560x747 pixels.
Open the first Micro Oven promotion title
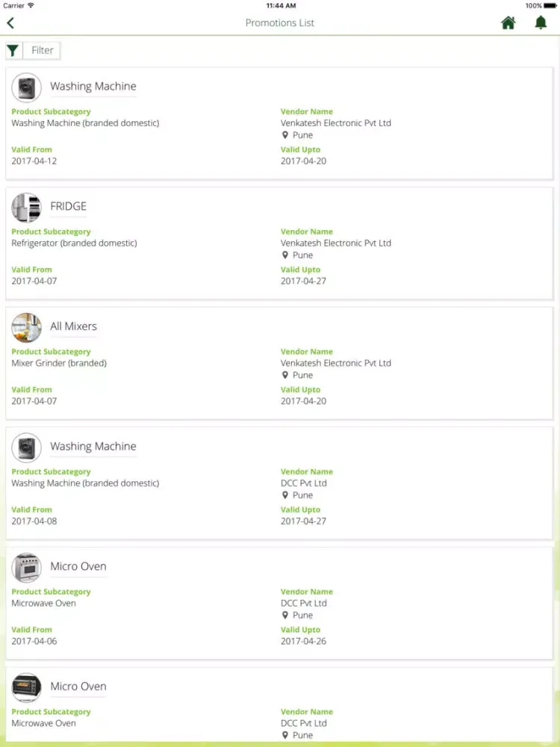click(78, 566)
